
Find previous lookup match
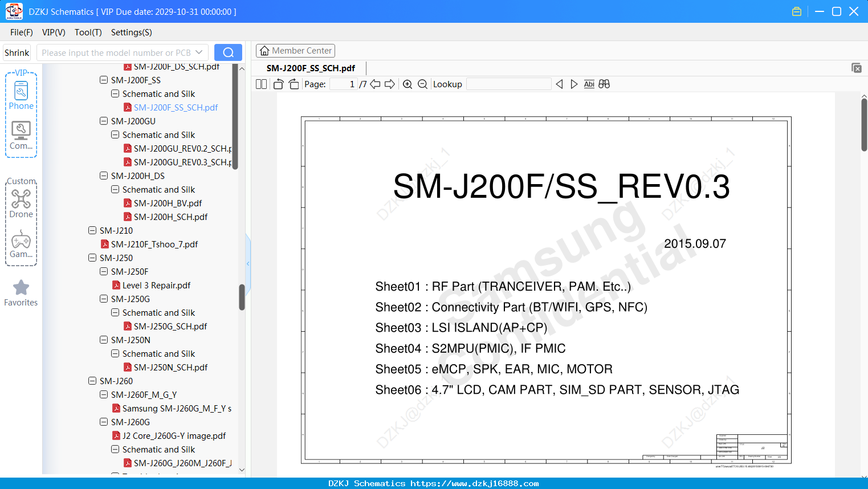point(559,84)
